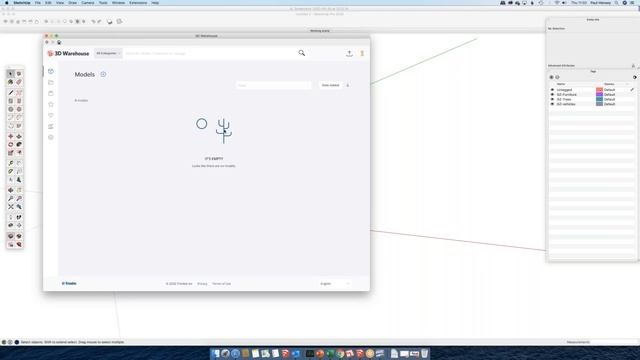Toggle visibility of 02-Vehicles tag
Viewport: 640px width, 360px height.
(552, 104)
